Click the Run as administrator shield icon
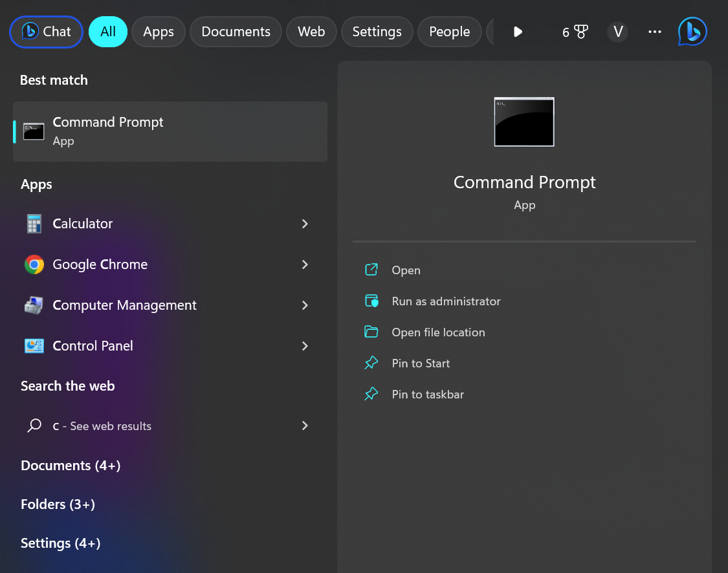This screenshot has width=728, height=573. pos(371,301)
